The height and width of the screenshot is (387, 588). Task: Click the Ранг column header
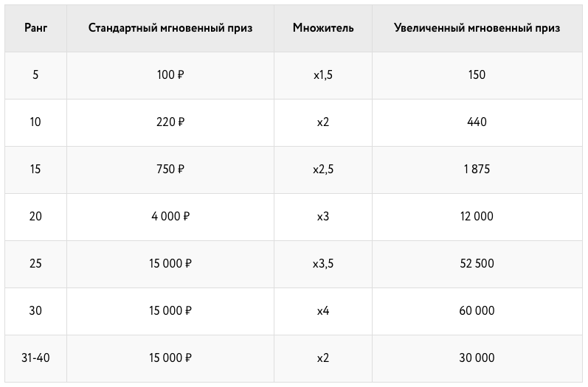[35, 28]
